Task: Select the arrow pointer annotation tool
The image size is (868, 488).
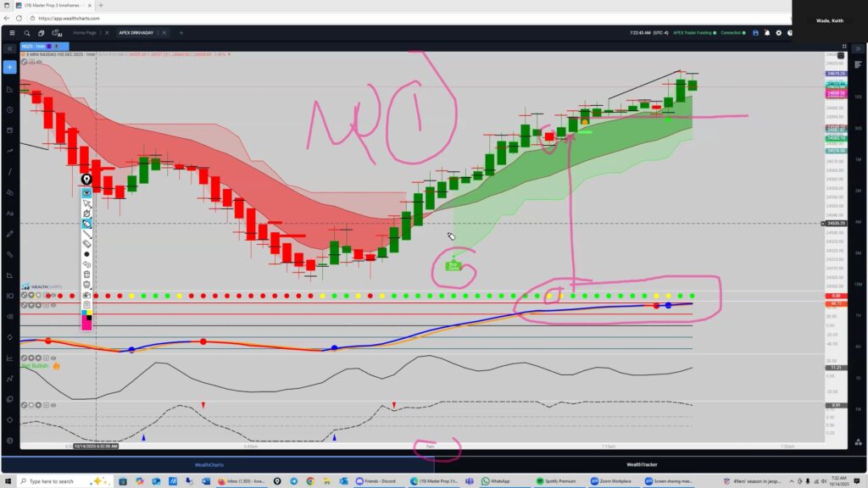Action: pyautogui.click(x=86, y=203)
